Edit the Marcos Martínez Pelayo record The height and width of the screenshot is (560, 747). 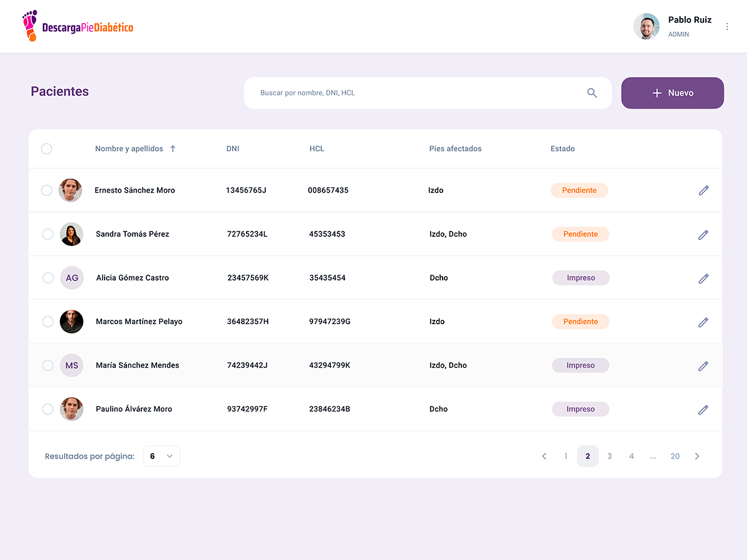[703, 322]
